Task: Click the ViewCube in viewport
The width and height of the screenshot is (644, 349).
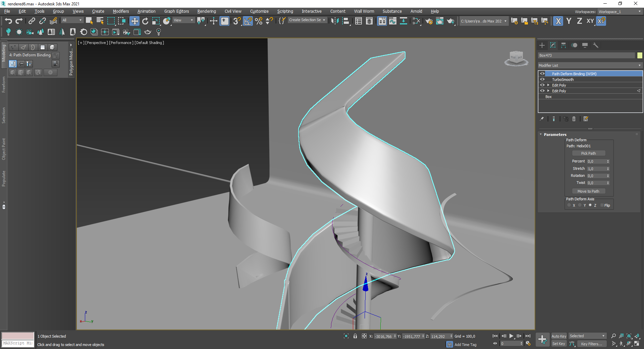Action: [516, 58]
